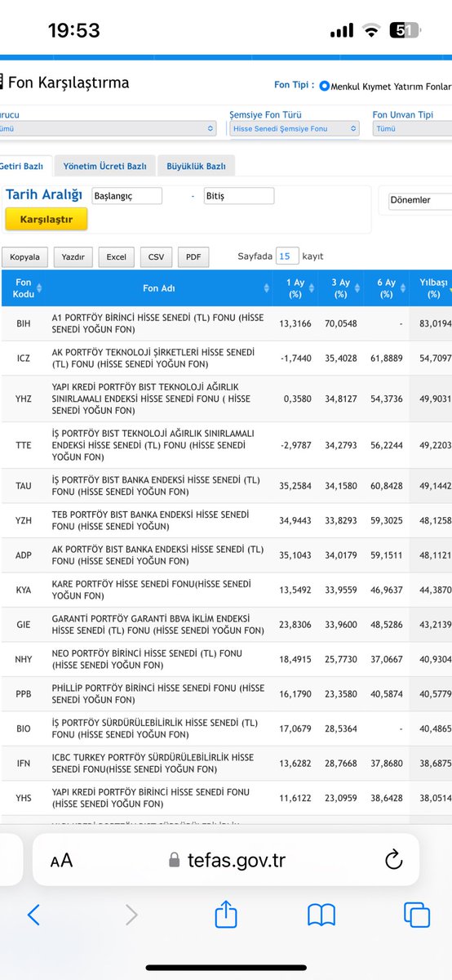Viewport: 452px width, 980px height.
Task: Tap the reload page icon
Action: 393,859
